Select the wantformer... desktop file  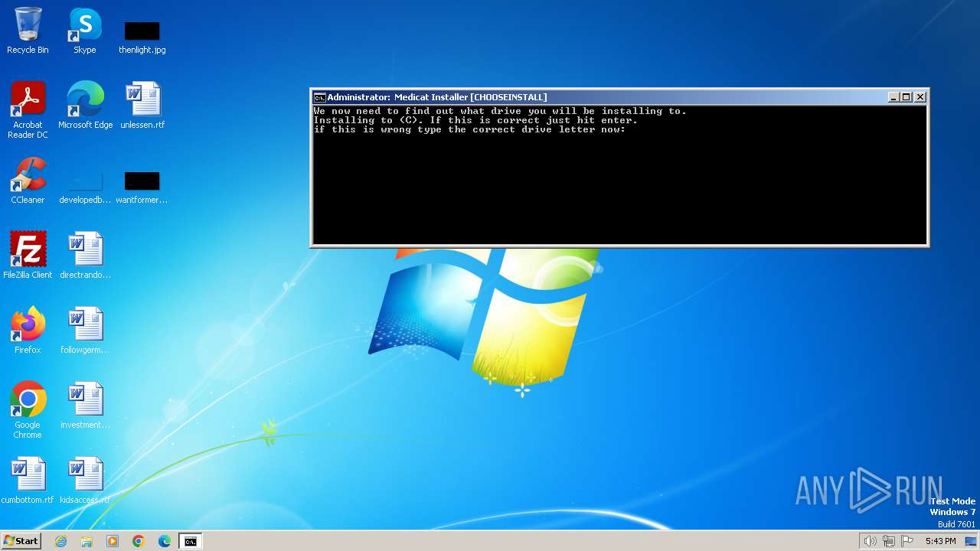142,187
